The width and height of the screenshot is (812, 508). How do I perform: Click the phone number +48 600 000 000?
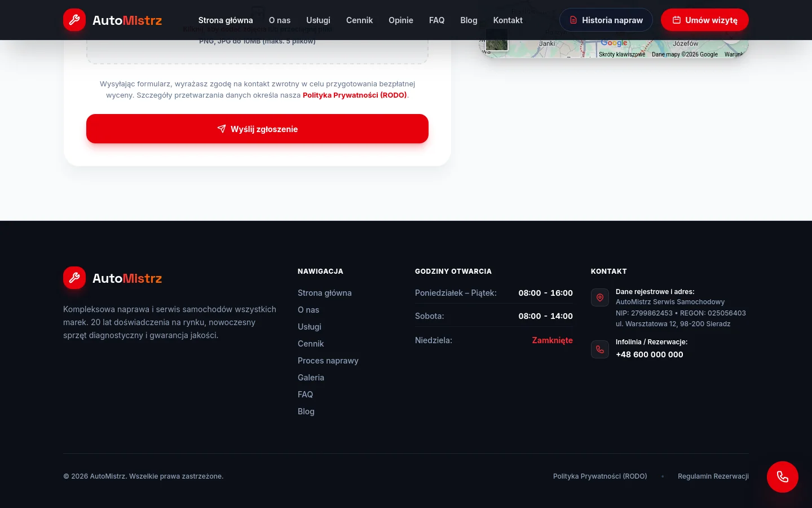coord(650,354)
